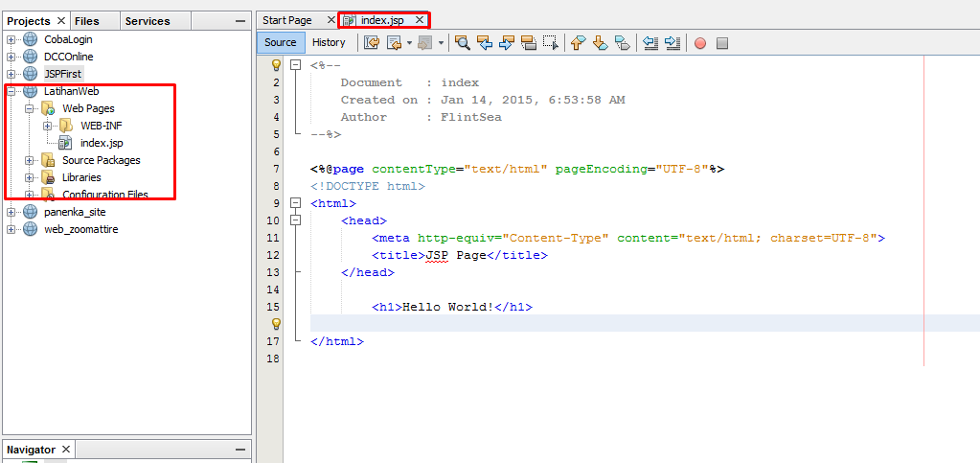This screenshot has height=463, width=980.
Task: Open the Back history dropdown arrow
Action: [x=409, y=42]
